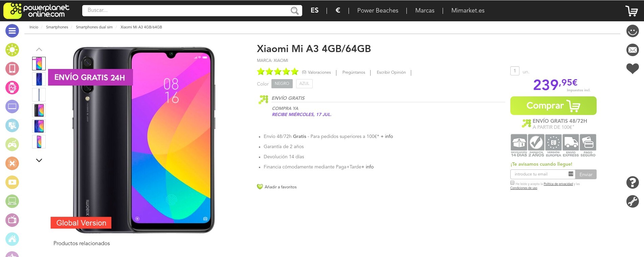Click Añadir a favoritos link
This screenshot has height=257, width=644.
click(x=280, y=187)
